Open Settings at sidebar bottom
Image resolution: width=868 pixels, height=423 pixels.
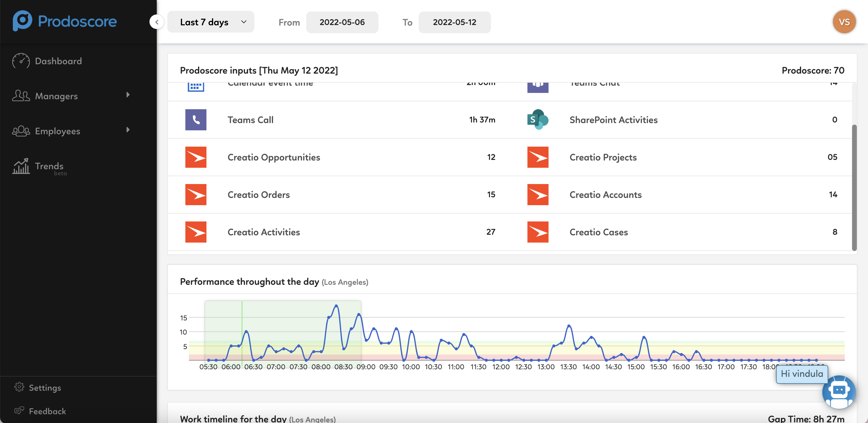[x=45, y=388]
